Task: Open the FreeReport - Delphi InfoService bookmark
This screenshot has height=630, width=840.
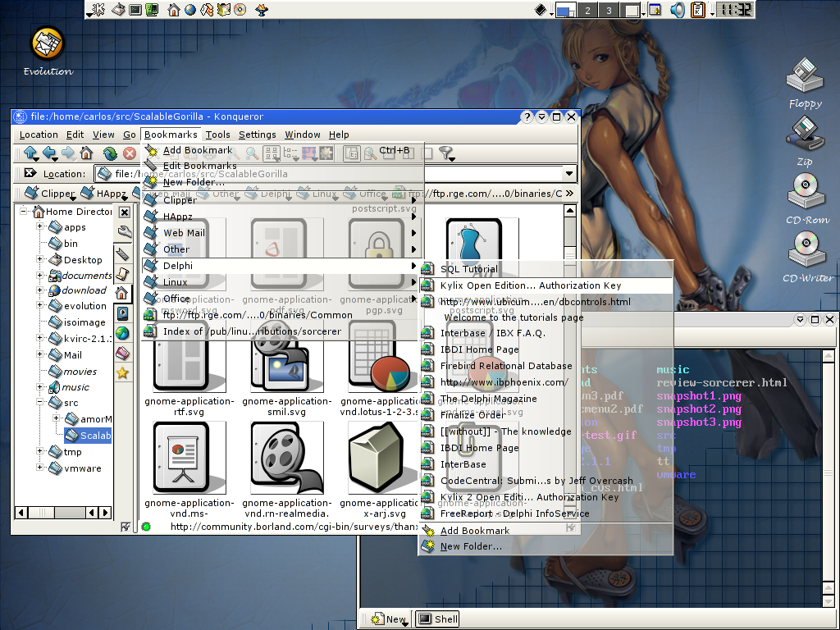Action: tap(546, 514)
